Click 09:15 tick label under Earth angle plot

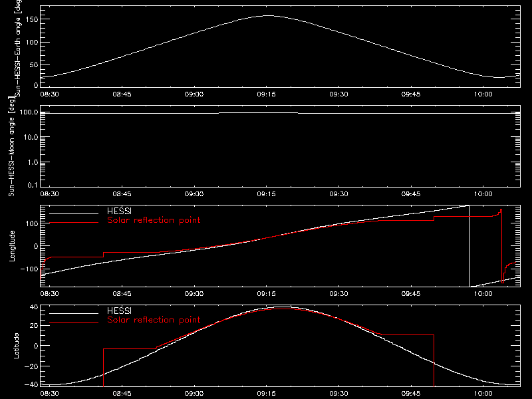[x=267, y=94]
